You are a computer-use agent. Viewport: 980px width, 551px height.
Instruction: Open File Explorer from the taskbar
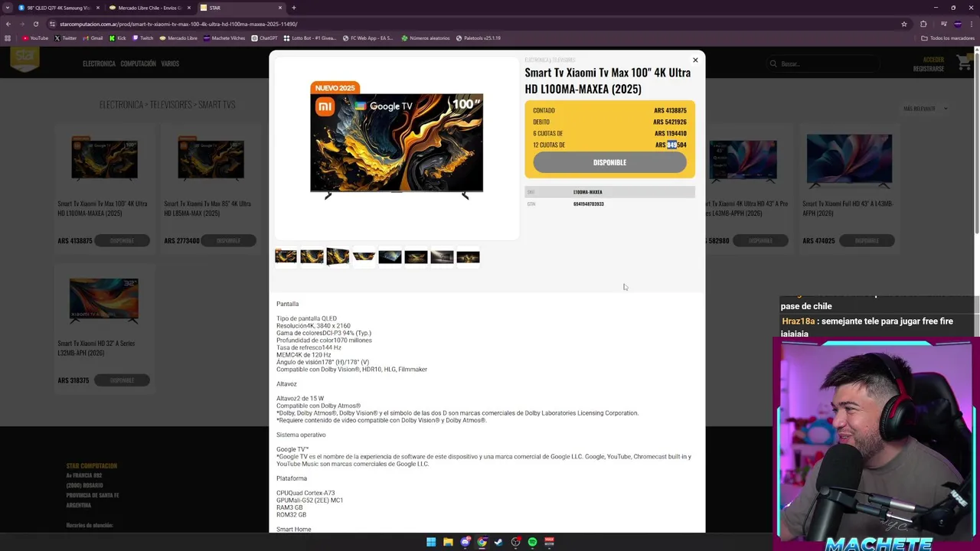point(448,542)
